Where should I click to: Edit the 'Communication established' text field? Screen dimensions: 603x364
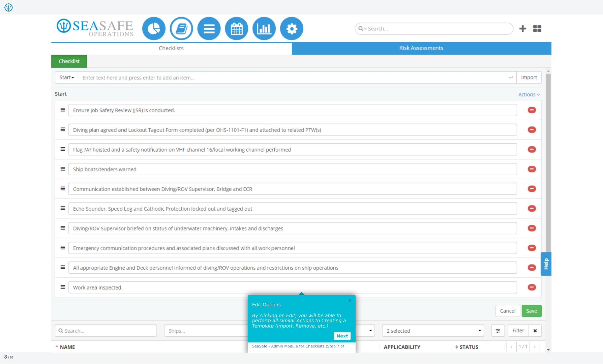click(293, 189)
